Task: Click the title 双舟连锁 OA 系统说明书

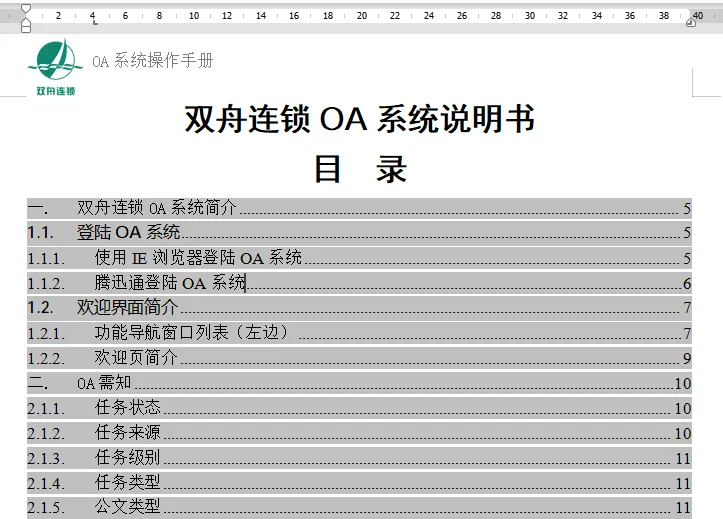Action: click(x=360, y=119)
